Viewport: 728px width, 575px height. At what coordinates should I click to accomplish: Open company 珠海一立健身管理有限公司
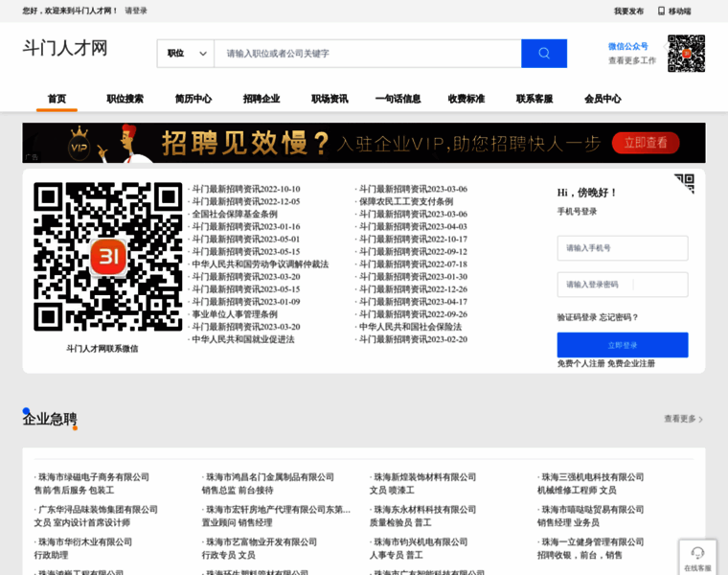pyautogui.click(x=593, y=542)
